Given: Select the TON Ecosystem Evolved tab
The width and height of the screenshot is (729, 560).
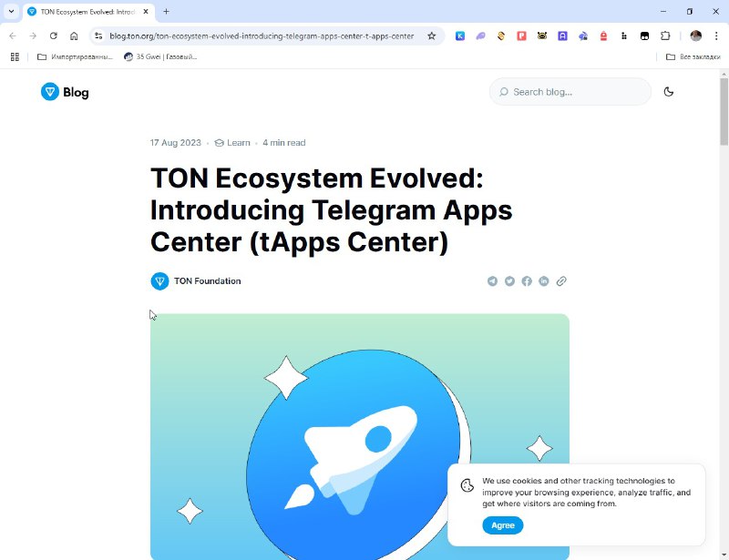Looking at the screenshot, I should (x=87, y=12).
